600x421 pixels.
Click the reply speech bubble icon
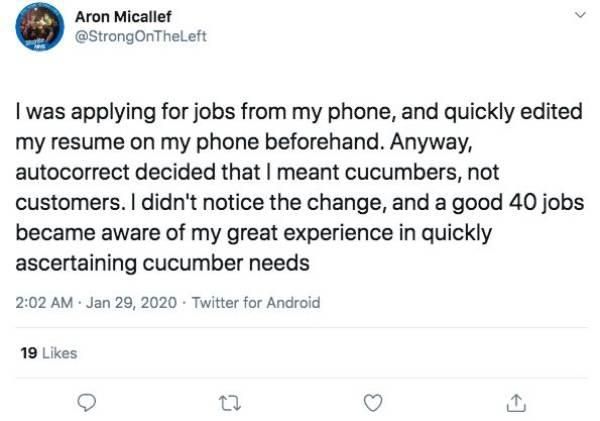pos(86,403)
